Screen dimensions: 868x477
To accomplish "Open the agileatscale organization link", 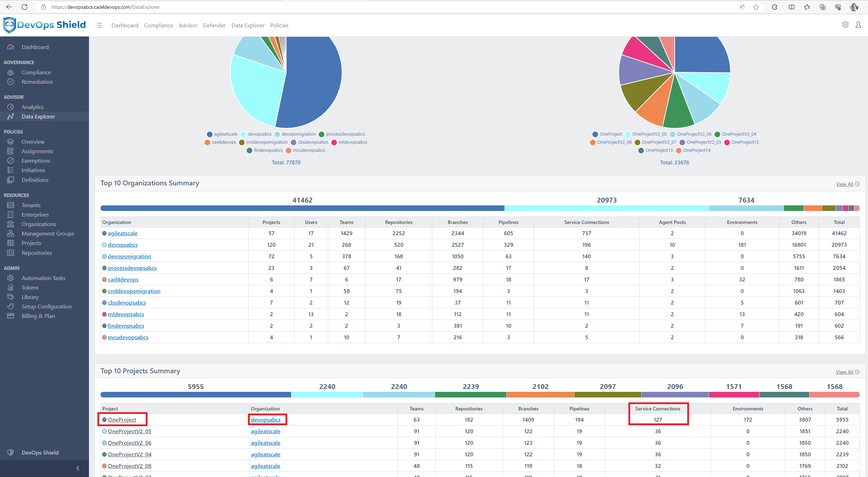I will point(123,233).
